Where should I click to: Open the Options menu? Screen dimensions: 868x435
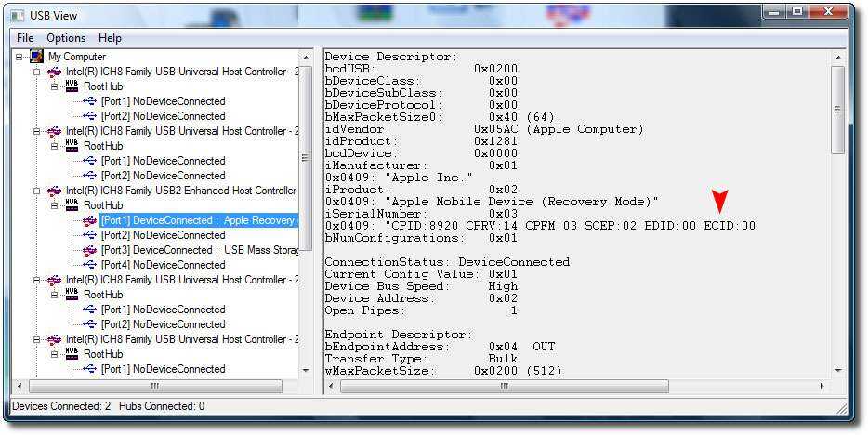66,38
